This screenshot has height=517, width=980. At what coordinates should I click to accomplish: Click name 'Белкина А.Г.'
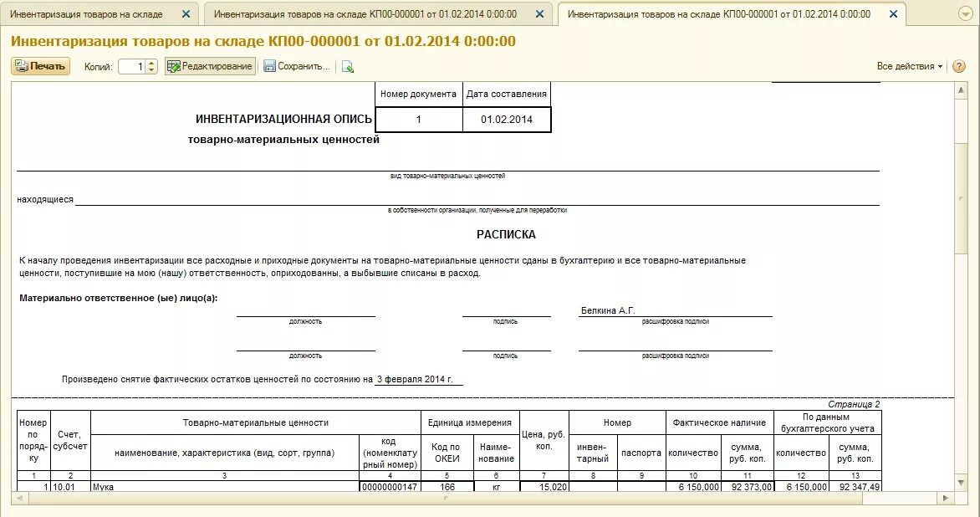click(x=608, y=310)
